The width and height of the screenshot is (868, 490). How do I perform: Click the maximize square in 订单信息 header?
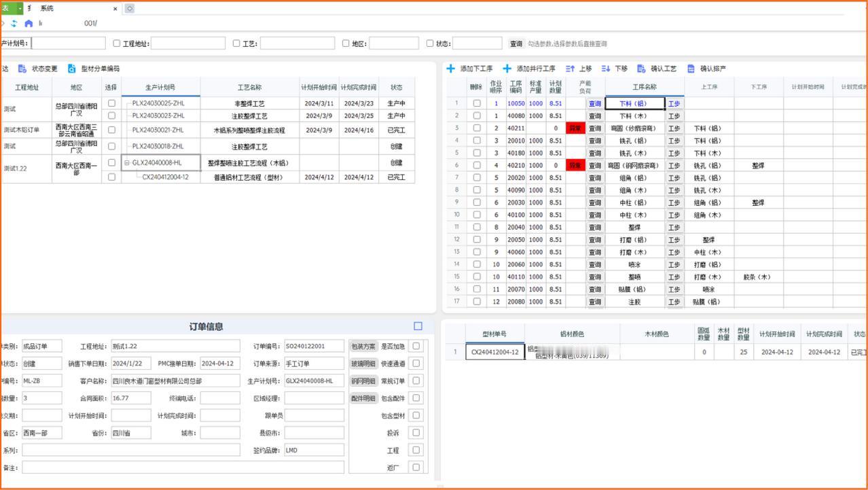418,326
